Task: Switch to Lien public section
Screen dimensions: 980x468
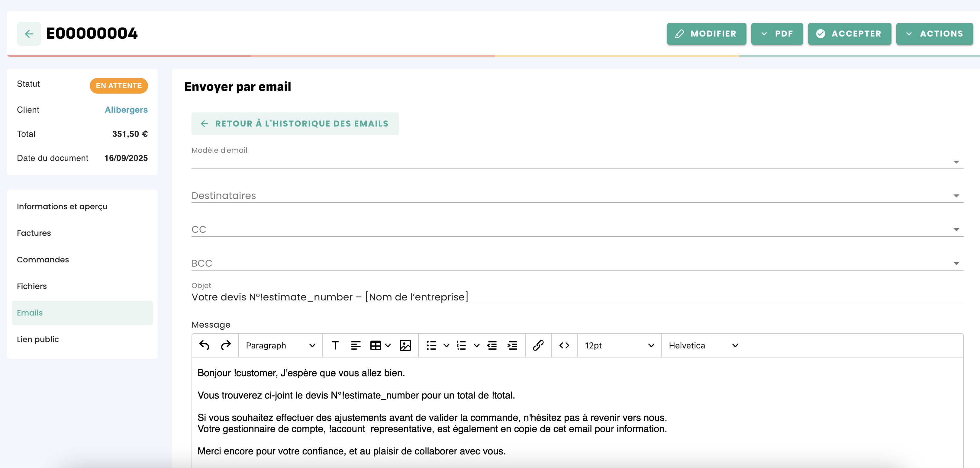Action: click(38, 339)
